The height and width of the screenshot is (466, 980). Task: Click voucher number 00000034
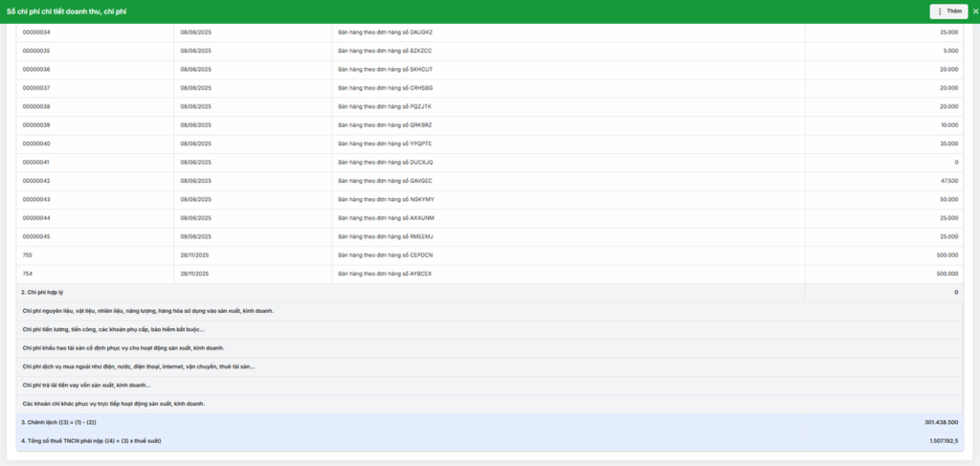coord(36,33)
